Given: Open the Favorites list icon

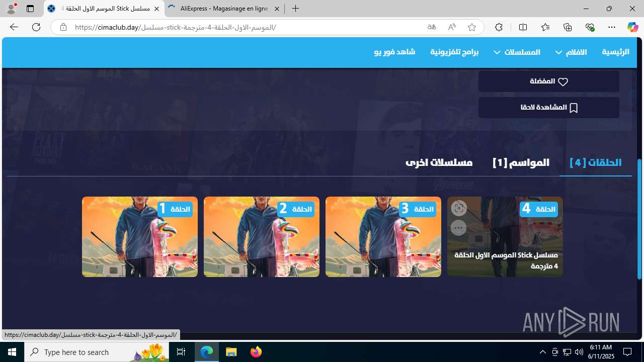Looking at the screenshot, I should click(545, 27).
